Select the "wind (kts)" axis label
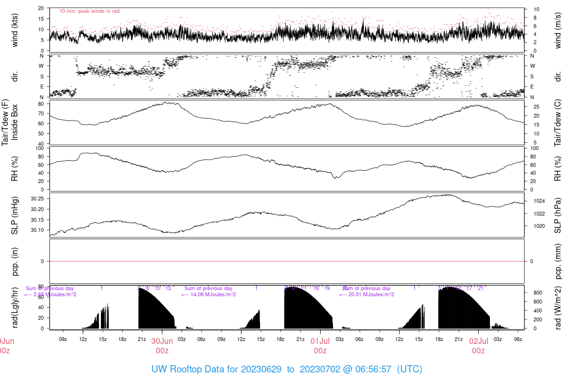 [15, 30]
